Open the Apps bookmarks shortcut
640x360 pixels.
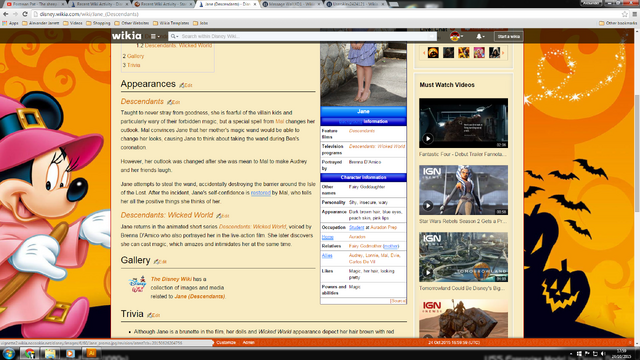tap(11, 23)
